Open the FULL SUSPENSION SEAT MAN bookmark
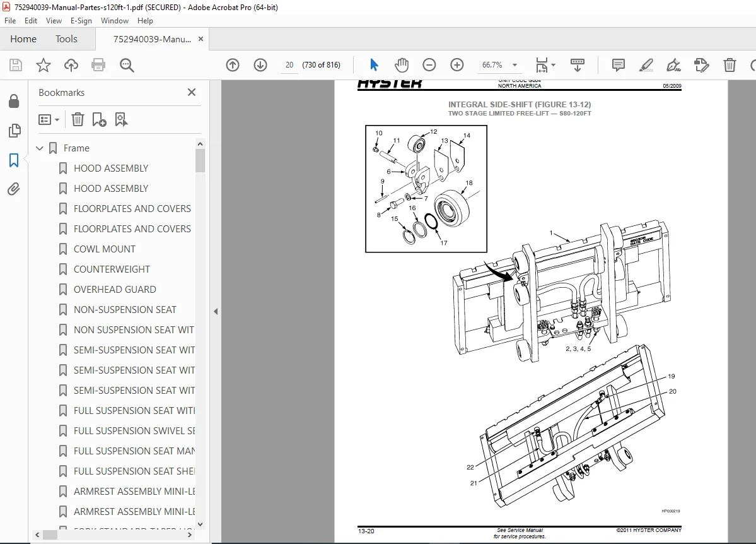Viewport: 756px width, 544px height. tap(134, 451)
